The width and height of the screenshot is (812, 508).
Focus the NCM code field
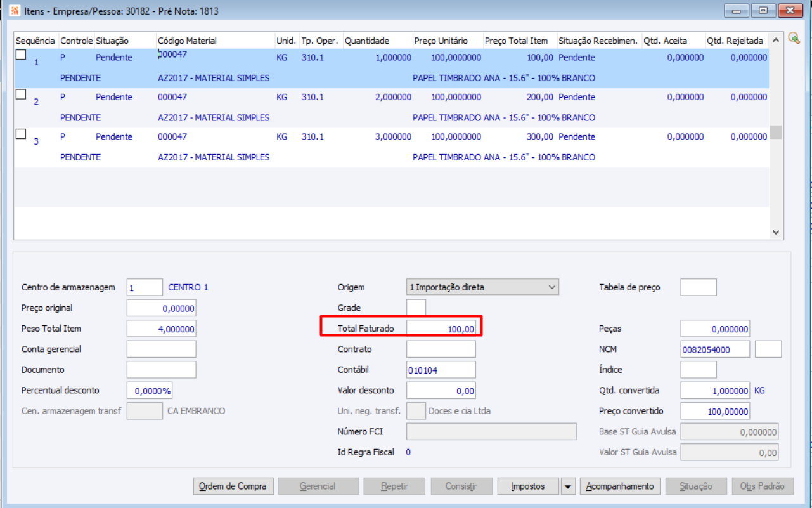click(716, 349)
